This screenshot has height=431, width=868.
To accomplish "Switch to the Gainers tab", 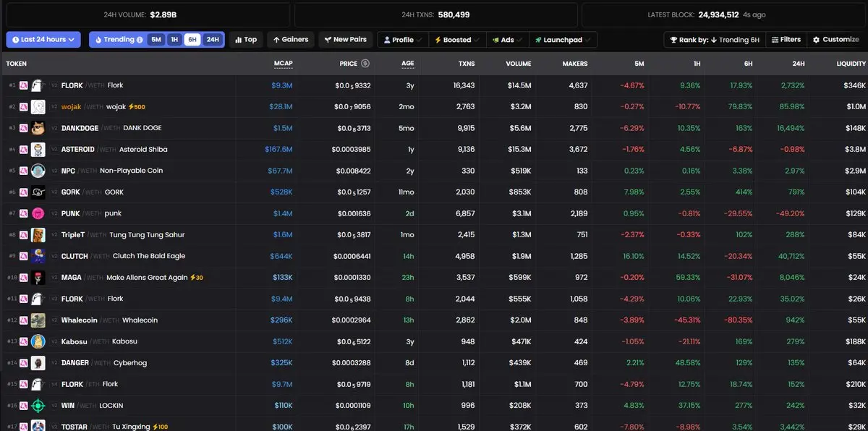I will pyautogui.click(x=291, y=40).
